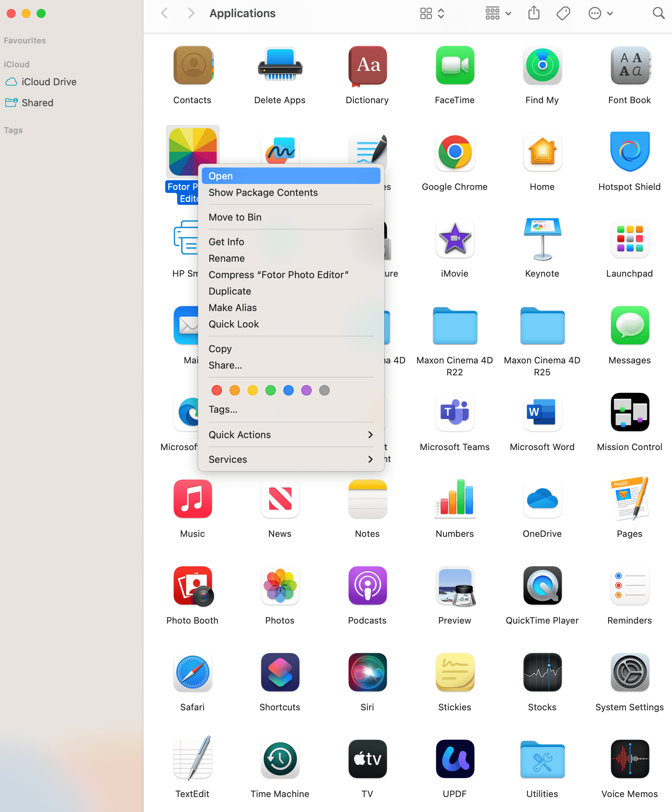The height and width of the screenshot is (812, 672).
Task: Choose Get Info in context menu
Action: (291, 242)
